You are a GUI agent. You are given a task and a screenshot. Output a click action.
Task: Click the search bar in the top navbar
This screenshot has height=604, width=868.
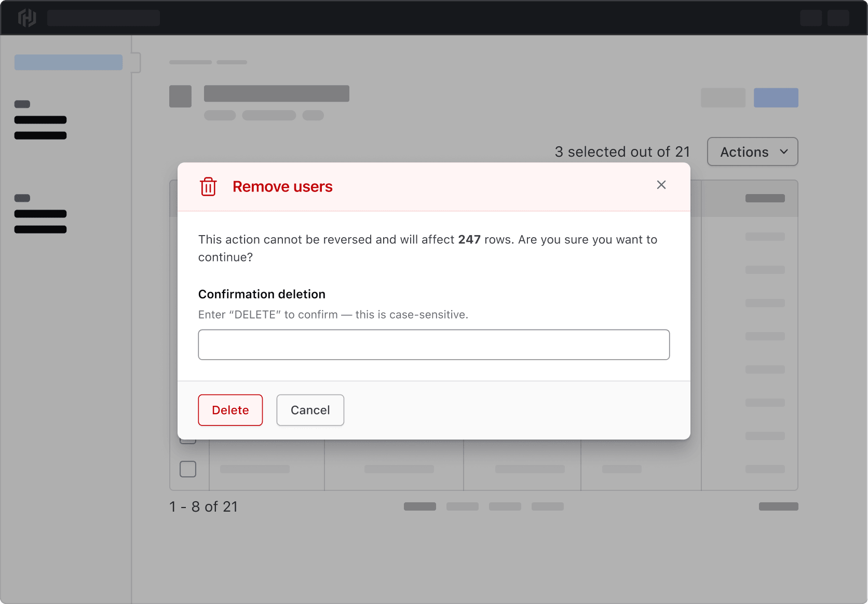coord(103,17)
